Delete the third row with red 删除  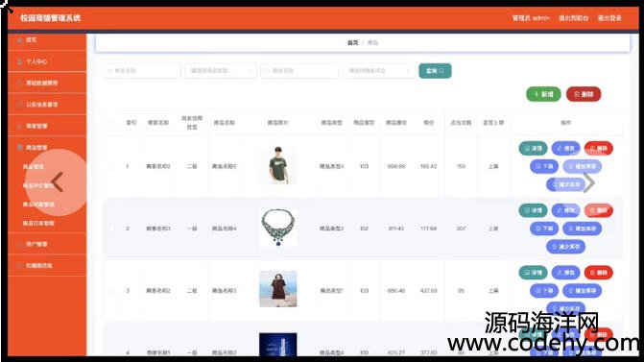point(598,273)
